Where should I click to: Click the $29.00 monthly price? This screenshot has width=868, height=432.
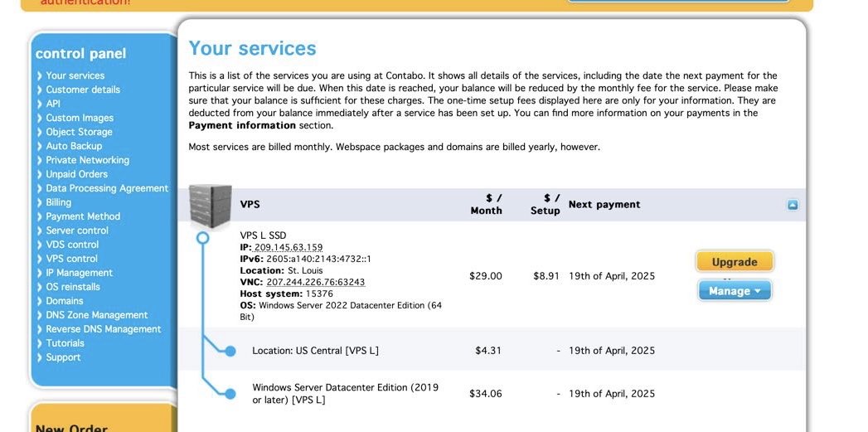pos(486,276)
